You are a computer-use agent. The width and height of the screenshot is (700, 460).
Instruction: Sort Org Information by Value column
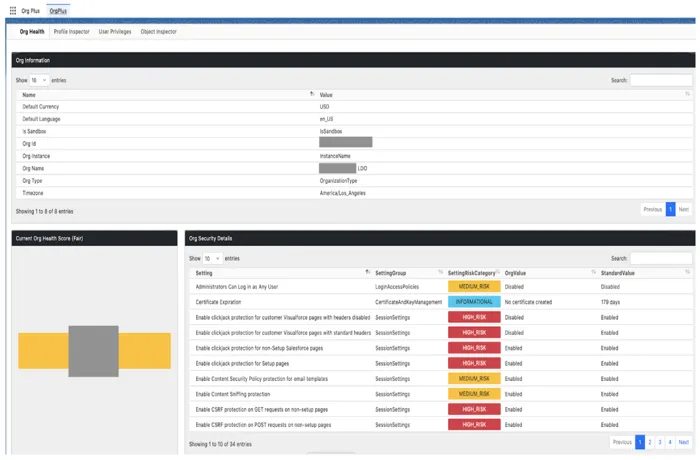[x=504, y=95]
